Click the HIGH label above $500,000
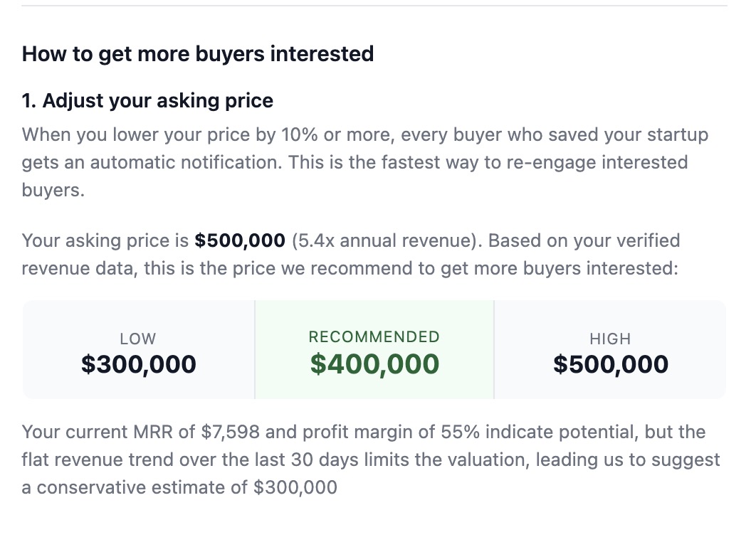Image resolution: width=756 pixels, height=552 pixels. point(610,339)
